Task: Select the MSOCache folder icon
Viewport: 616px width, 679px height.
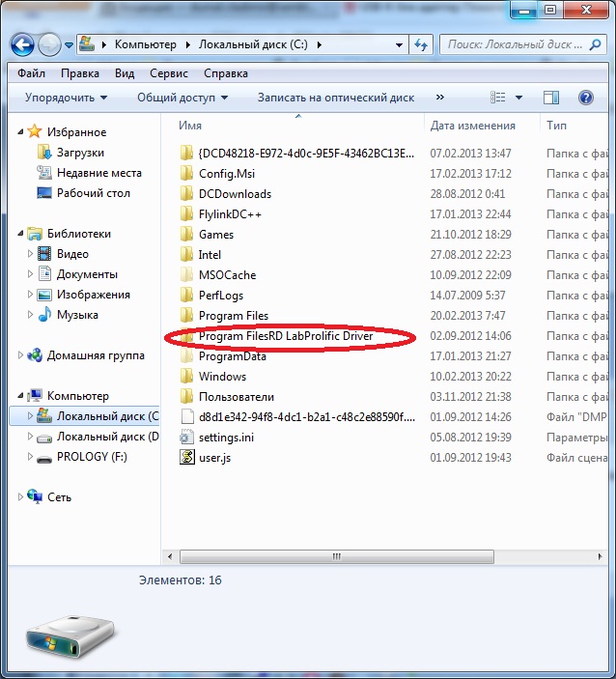Action: [186, 275]
